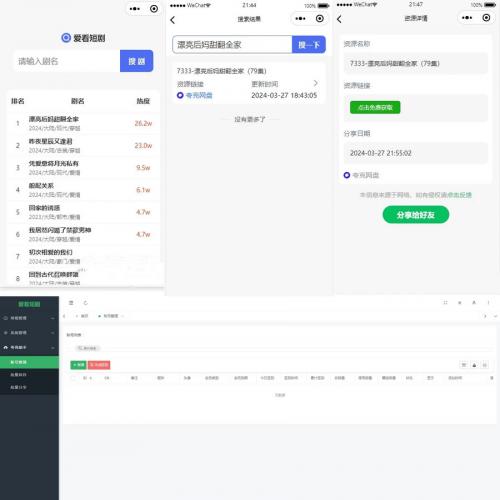The width and height of the screenshot is (500, 500).
Task: Select the green highlighted admin submenu item
Action: click(x=29, y=362)
